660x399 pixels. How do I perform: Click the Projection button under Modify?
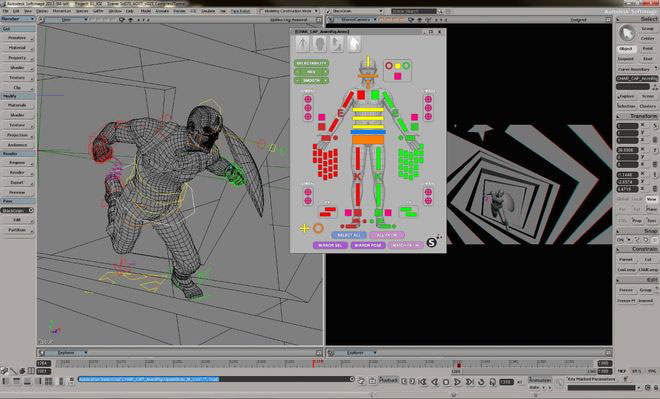tap(17, 135)
